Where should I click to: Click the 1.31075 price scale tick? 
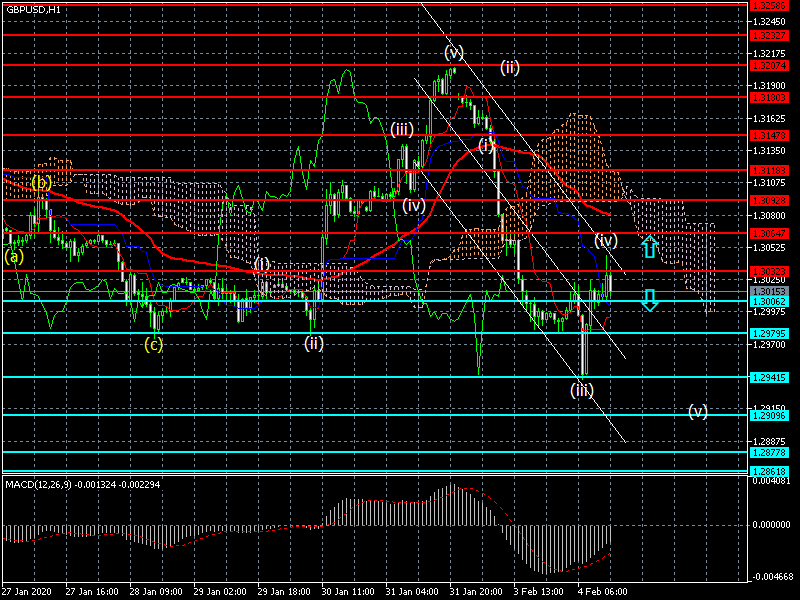pos(769,183)
